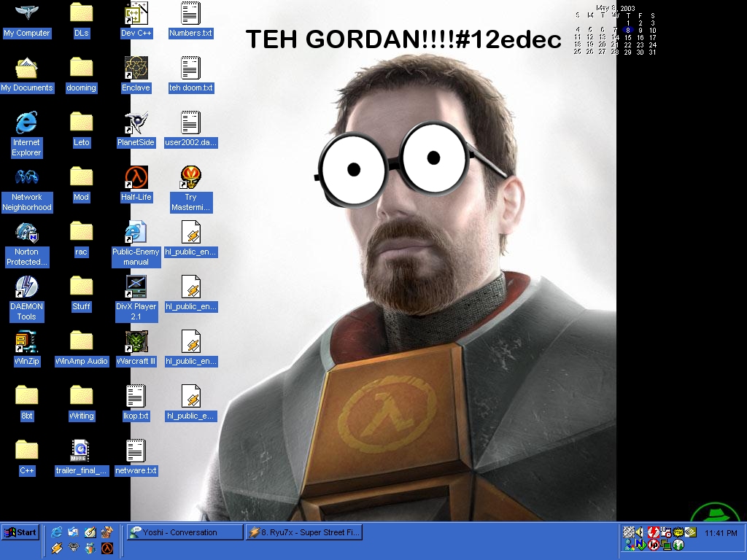This screenshot has width=747, height=560.
Task: Launch Winamp lightning bolt quick launch icon
Action: click(56, 548)
